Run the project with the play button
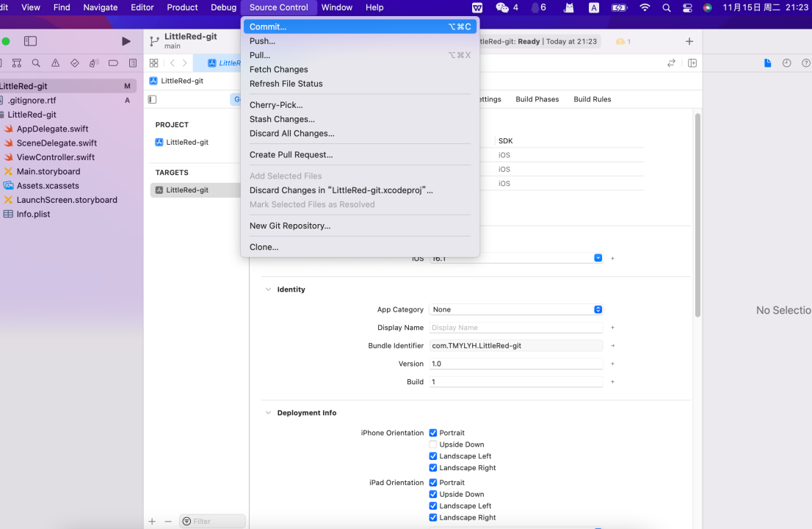The width and height of the screenshot is (812, 529). coord(126,41)
